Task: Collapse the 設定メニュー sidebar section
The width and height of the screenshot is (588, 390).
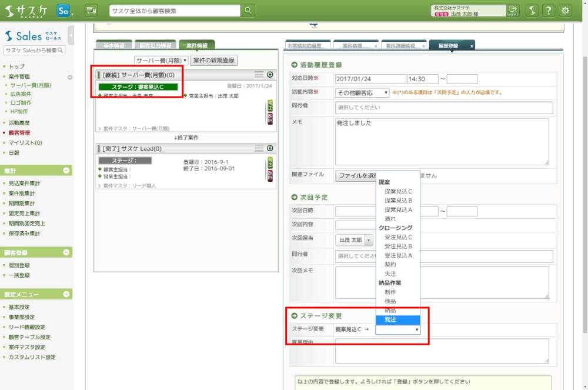Action: pyautogui.click(x=66, y=294)
